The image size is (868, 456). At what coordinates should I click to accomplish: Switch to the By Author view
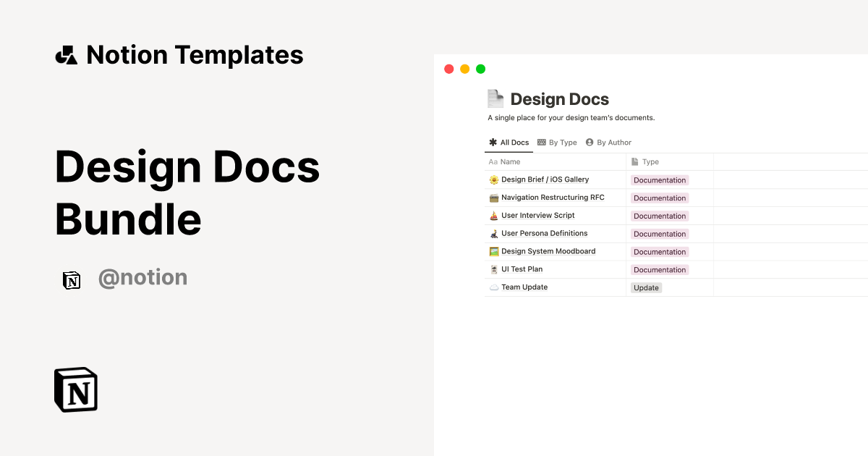[x=608, y=142]
